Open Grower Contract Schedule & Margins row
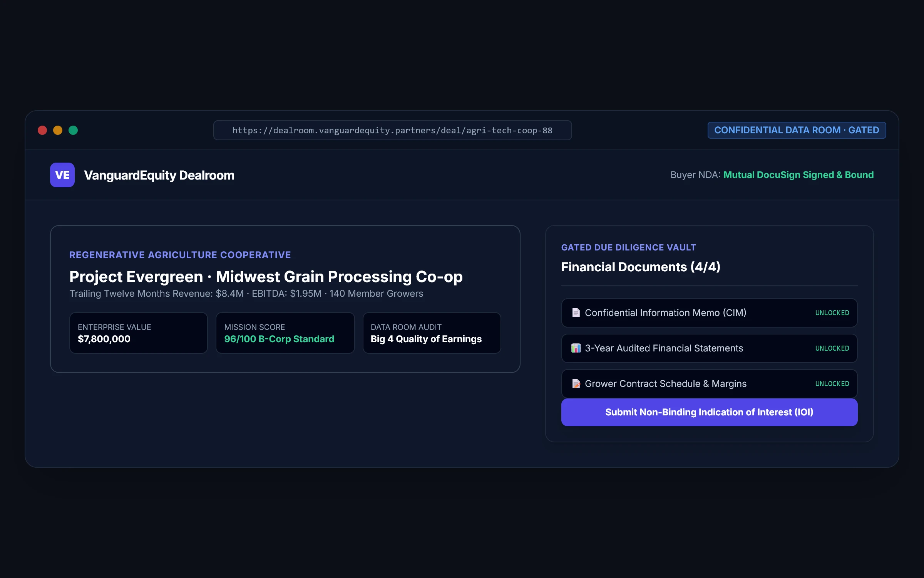The height and width of the screenshot is (578, 924). (709, 383)
